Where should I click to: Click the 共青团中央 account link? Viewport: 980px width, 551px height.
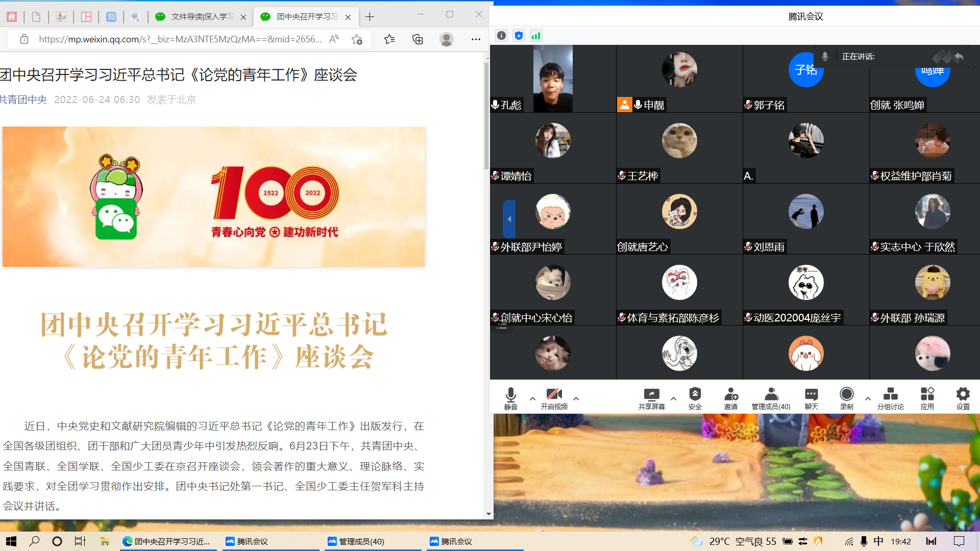point(23,99)
